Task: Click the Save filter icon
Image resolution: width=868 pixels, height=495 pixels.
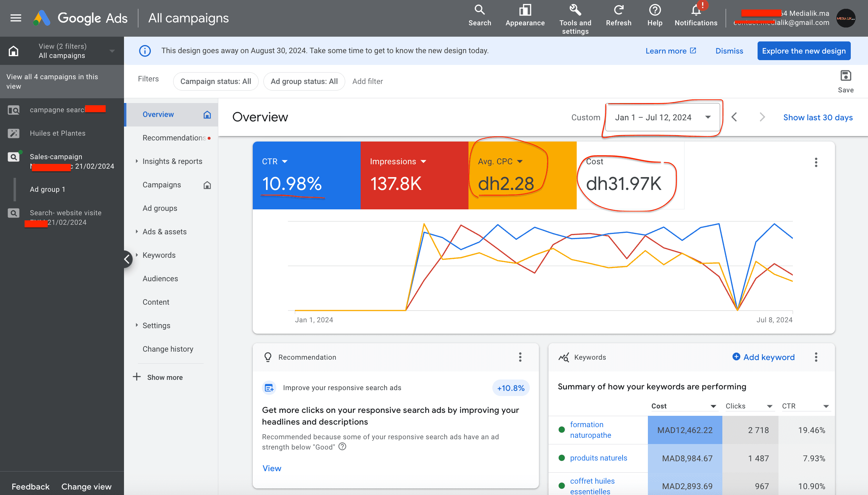Action: 846,76
